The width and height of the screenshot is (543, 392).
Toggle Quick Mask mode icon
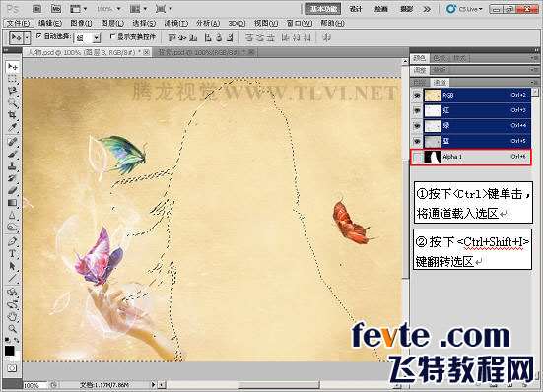tap(12, 368)
